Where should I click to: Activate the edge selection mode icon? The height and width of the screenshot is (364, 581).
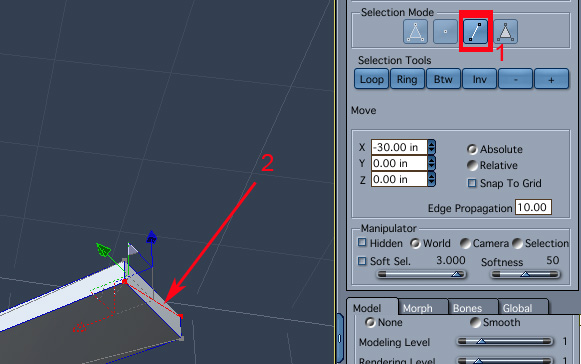(x=475, y=32)
